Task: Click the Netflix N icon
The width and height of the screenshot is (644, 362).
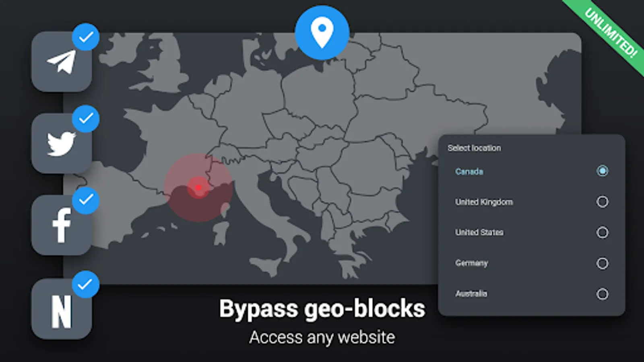Action: [x=62, y=311]
